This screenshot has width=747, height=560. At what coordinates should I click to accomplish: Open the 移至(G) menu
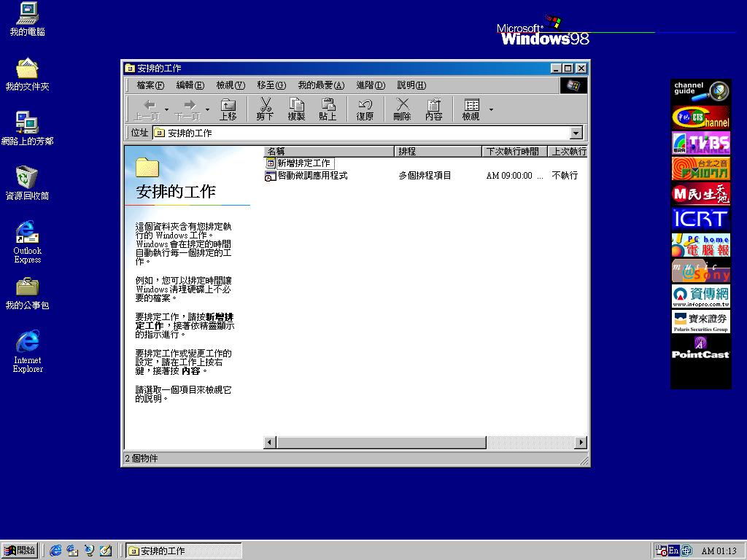(271, 85)
